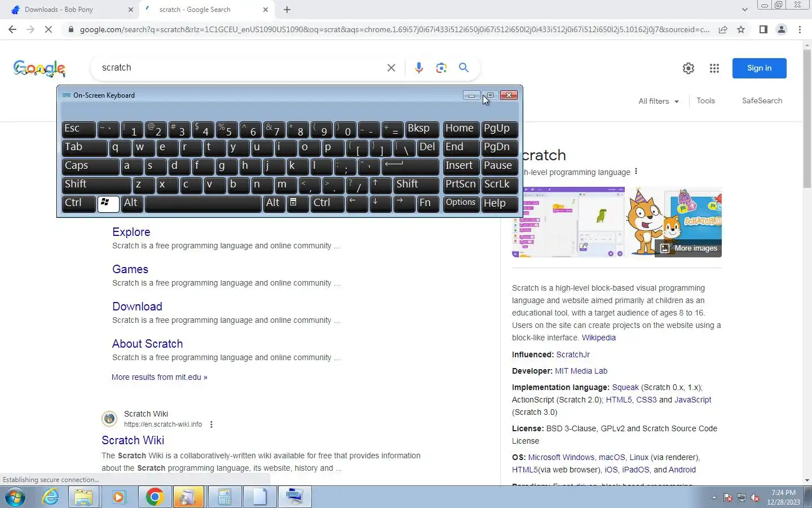This screenshot has width=812, height=508.
Task: Open the Google apps grid
Action: coord(714,68)
